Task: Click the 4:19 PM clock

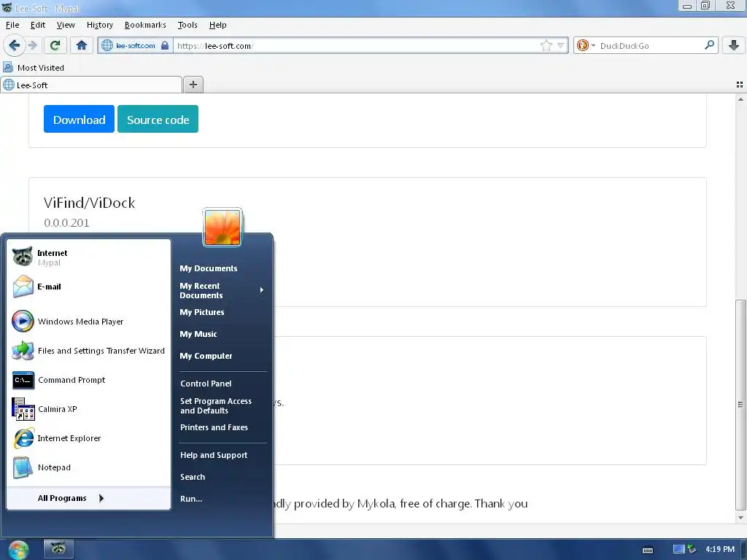Action: coord(720,549)
